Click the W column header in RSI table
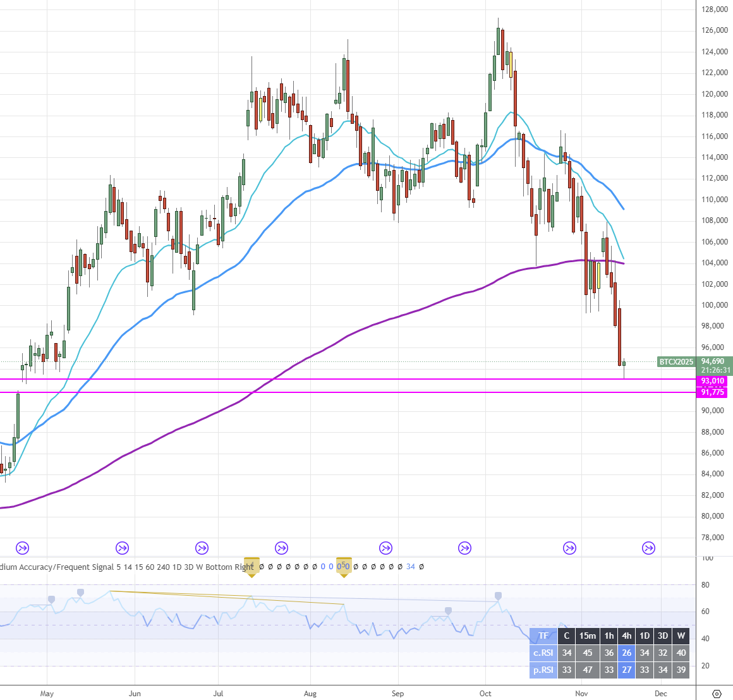The width and height of the screenshot is (733, 700). pos(681,636)
